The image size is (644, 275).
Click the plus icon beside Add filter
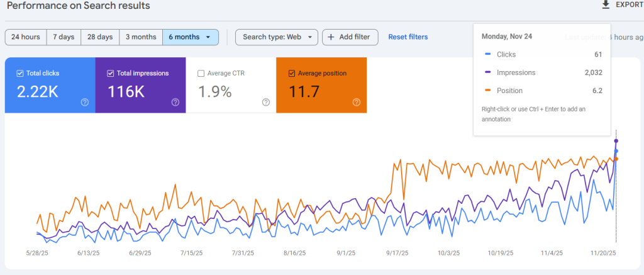[331, 37]
